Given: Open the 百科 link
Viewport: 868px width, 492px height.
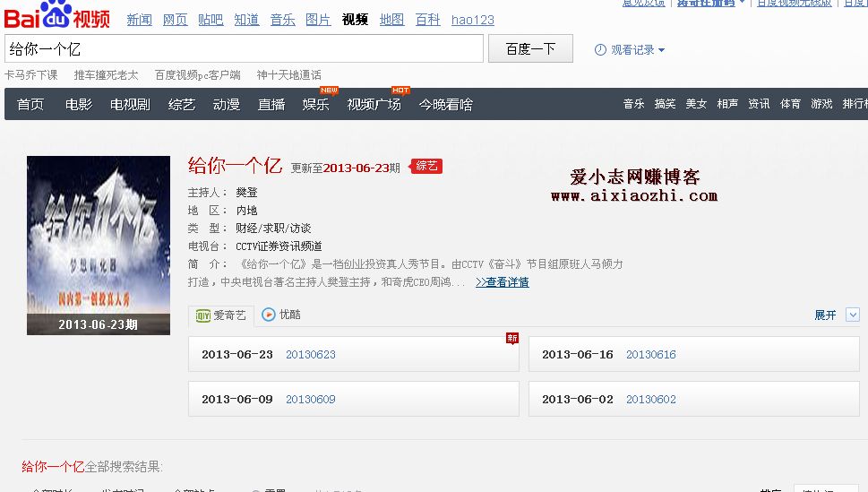Looking at the screenshot, I should coord(428,20).
